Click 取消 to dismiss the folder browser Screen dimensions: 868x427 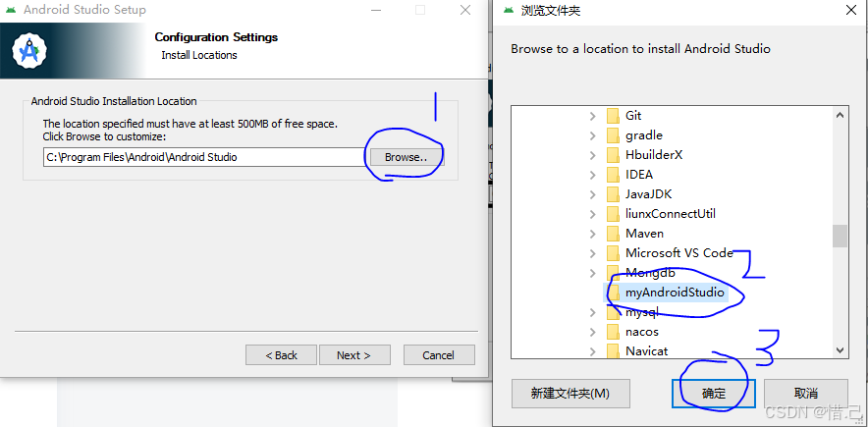[805, 394]
